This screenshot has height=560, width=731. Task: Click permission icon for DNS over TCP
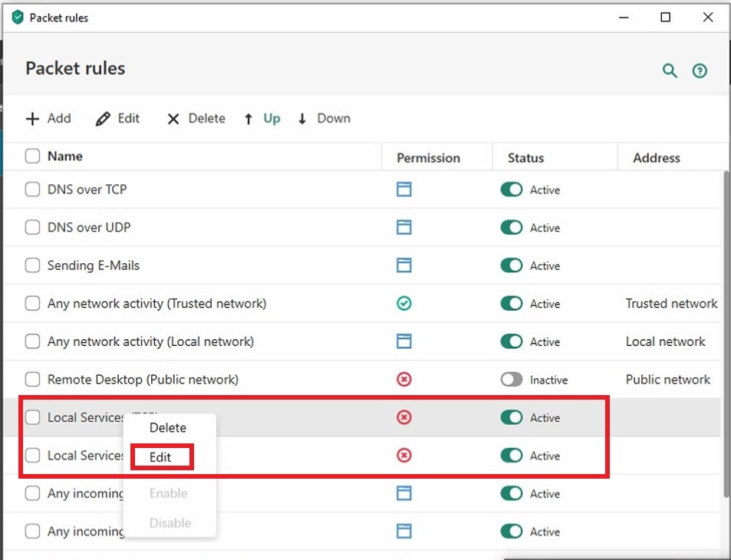(404, 189)
